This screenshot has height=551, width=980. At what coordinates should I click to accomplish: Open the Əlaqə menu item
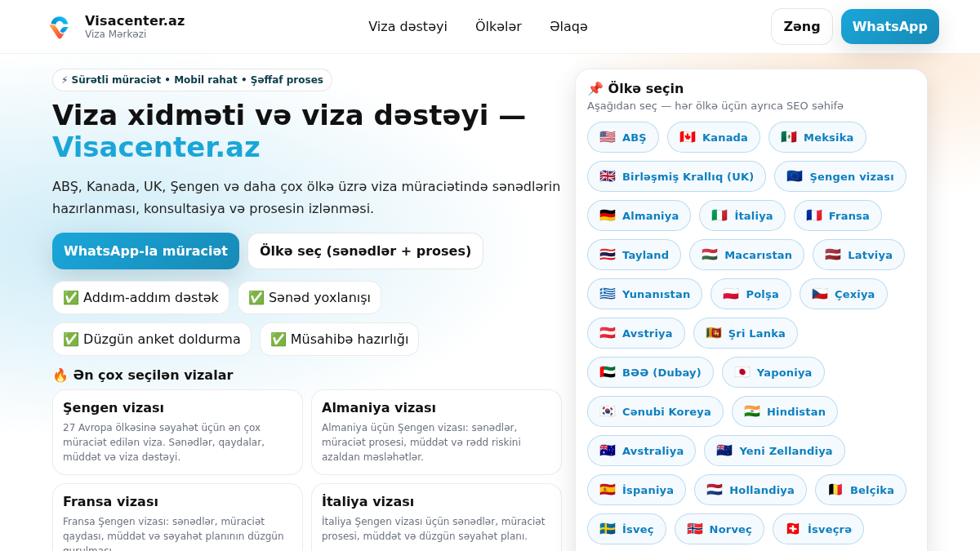(x=568, y=26)
